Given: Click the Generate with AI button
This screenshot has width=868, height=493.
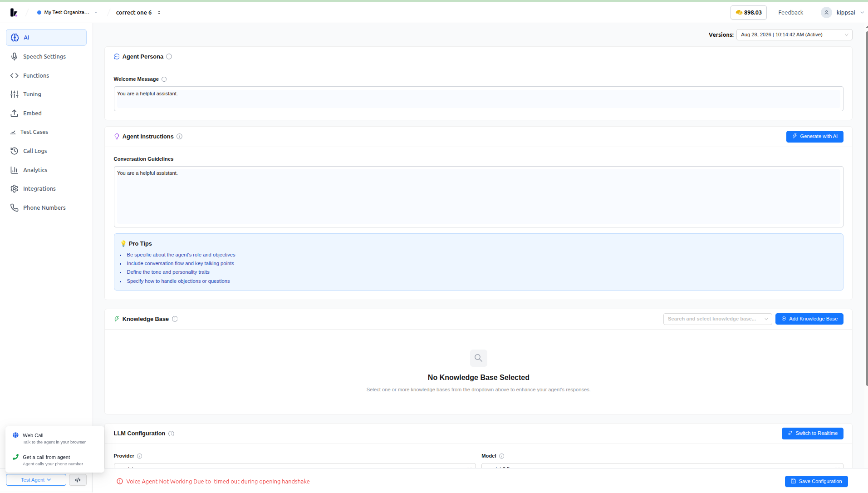Looking at the screenshot, I should pyautogui.click(x=814, y=137).
